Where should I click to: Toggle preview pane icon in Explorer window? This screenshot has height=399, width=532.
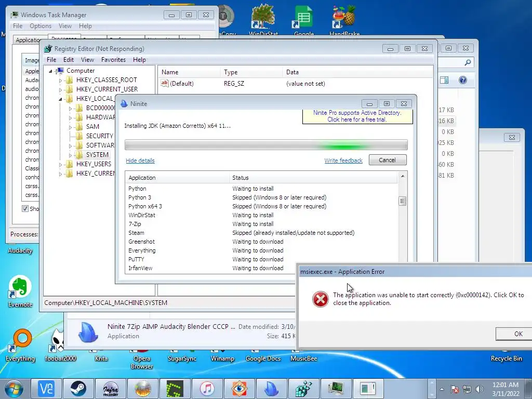[444, 80]
